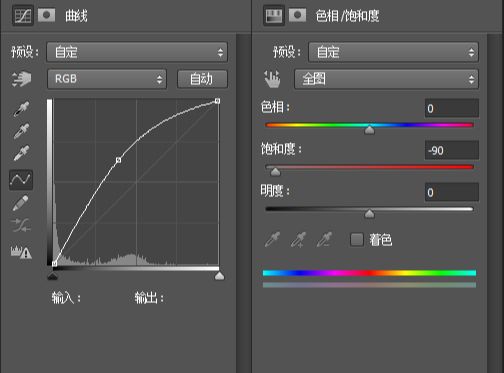Viewport: 504px width, 373px height.
Task: Select the Hue/Saturation targeted adjustment hand tool
Action: pos(272,79)
